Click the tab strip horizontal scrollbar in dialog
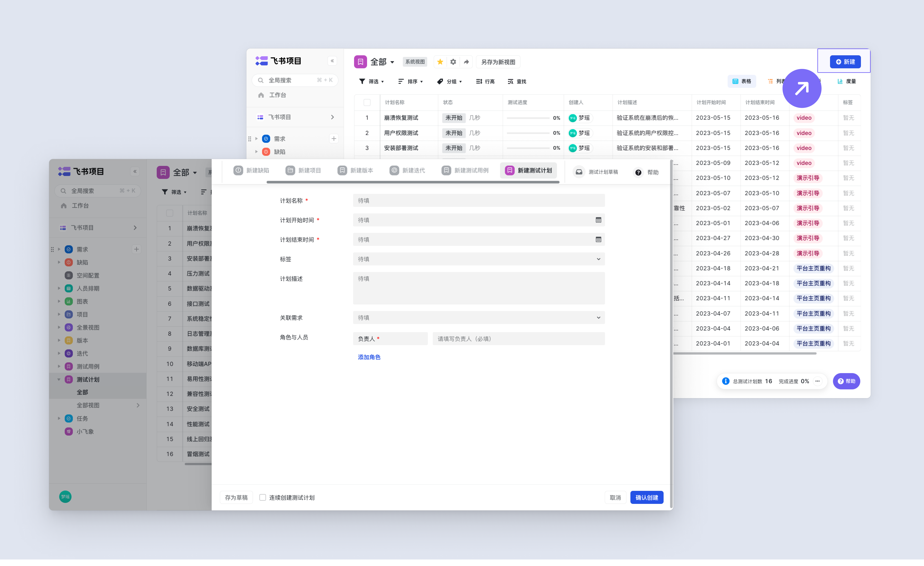The image size is (924, 566). pos(413,182)
